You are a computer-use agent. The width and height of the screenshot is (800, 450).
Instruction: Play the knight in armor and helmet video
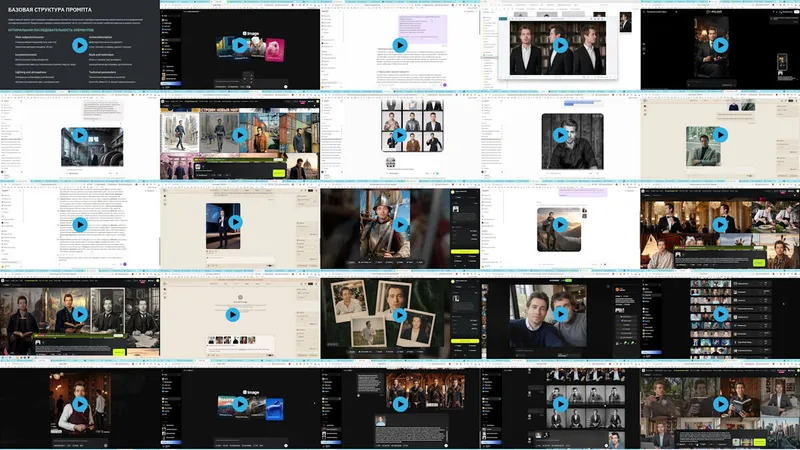[400, 224]
